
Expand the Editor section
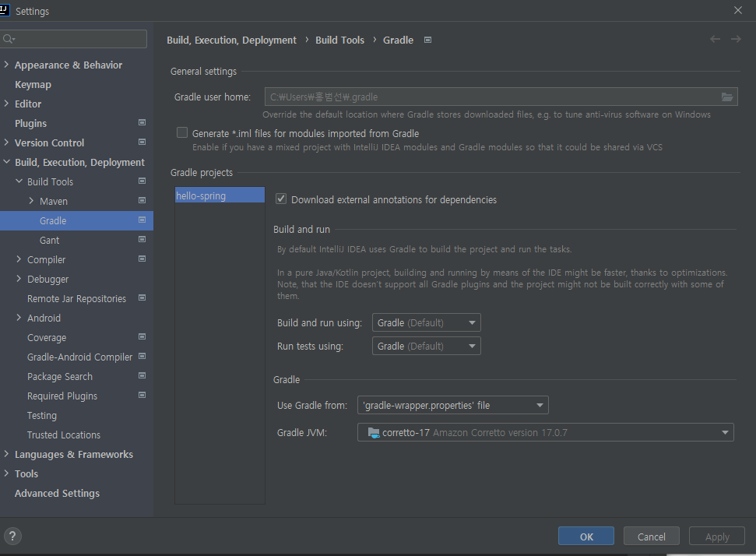coord(6,104)
